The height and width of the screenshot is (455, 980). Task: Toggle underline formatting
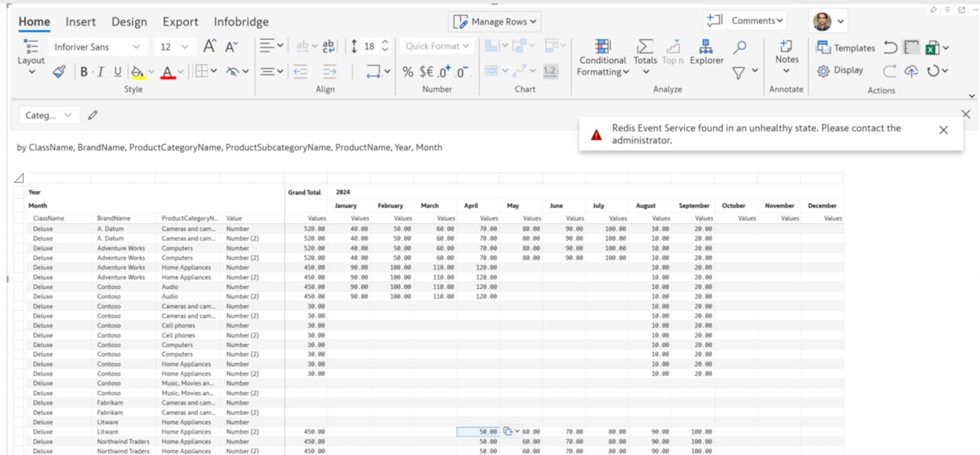(x=117, y=72)
